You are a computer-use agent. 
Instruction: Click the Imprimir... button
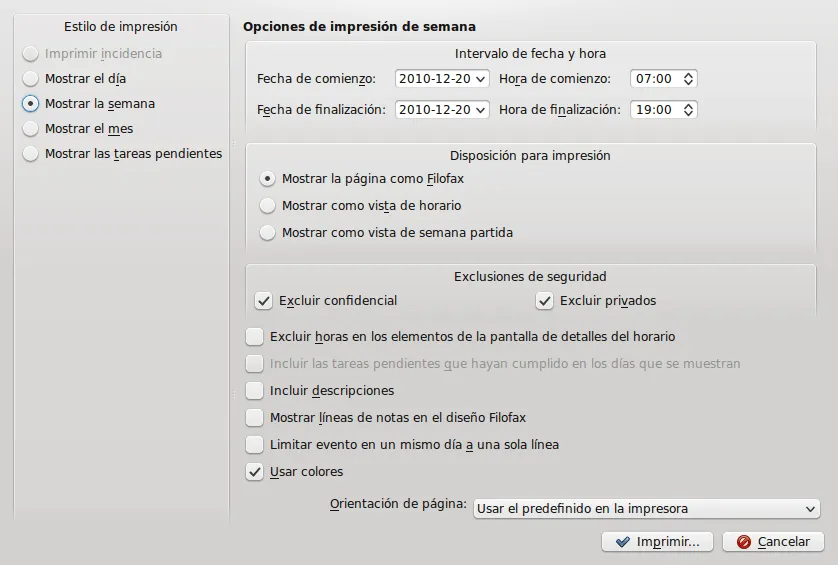657,541
